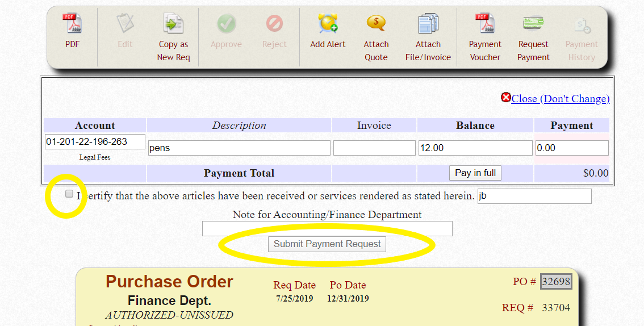644x326 pixels.
Task: Click the Account column header
Action: 95,126
